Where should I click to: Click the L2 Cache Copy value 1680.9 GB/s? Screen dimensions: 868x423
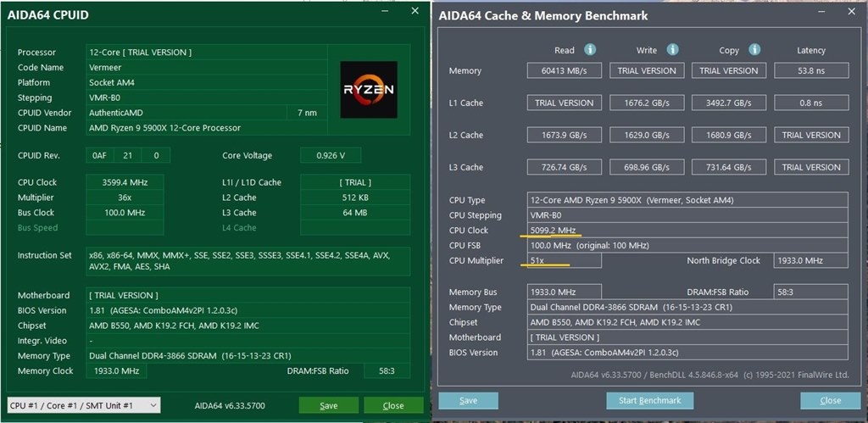point(729,135)
